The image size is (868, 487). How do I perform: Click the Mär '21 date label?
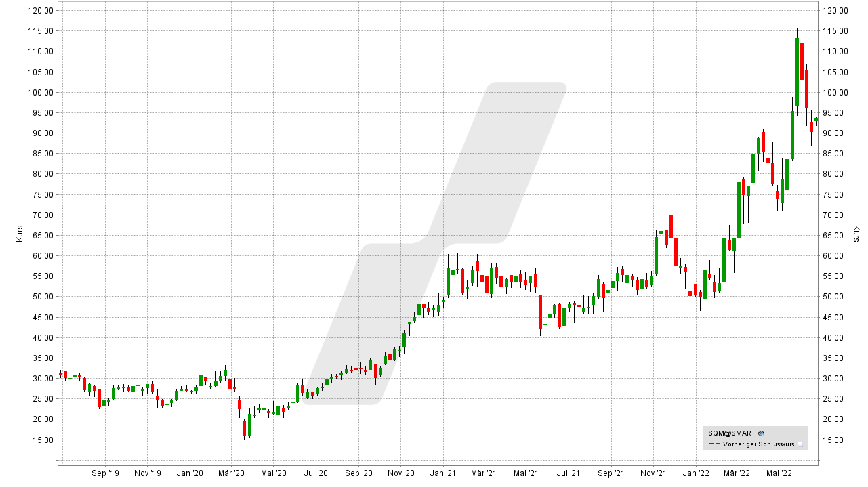click(484, 473)
